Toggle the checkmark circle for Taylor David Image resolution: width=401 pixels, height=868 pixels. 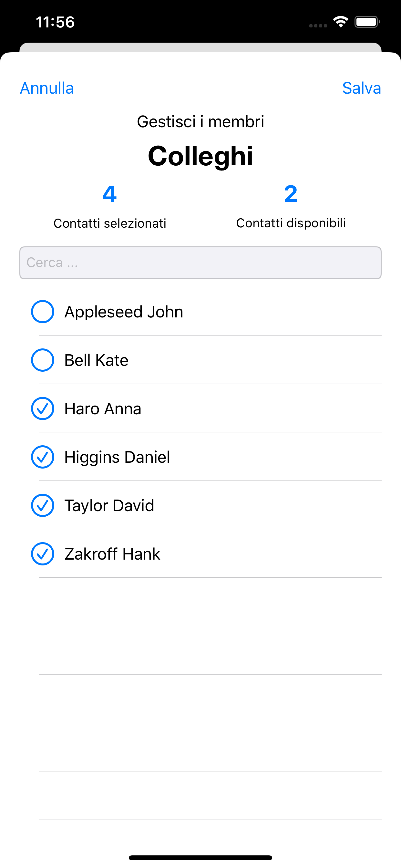pos(43,505)
